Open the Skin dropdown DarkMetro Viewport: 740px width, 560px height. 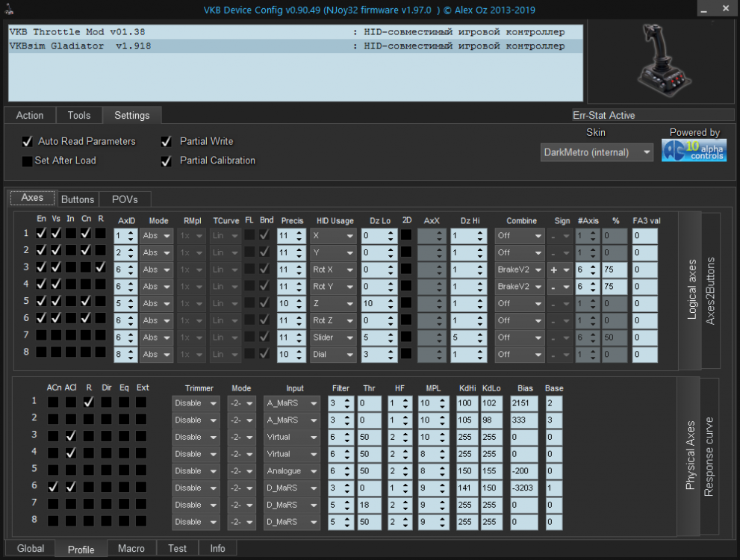[597, 152]
